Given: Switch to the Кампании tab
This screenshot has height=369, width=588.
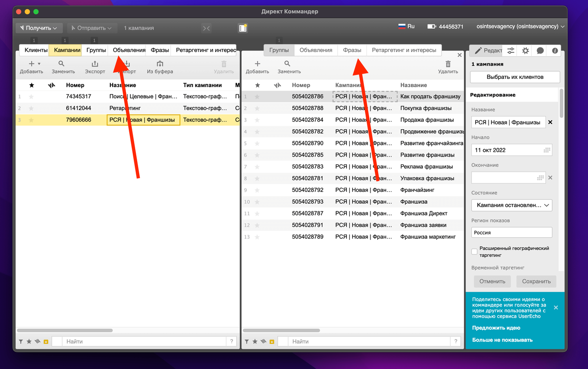Looking at the screenshot, I should click(x=67, y=50).
